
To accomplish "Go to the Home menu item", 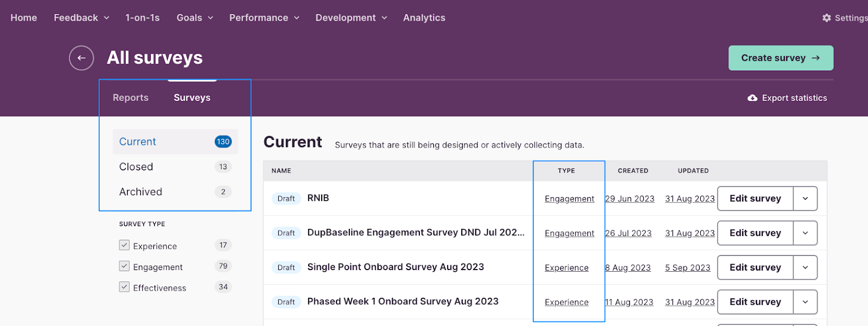I will pos(24,18).
